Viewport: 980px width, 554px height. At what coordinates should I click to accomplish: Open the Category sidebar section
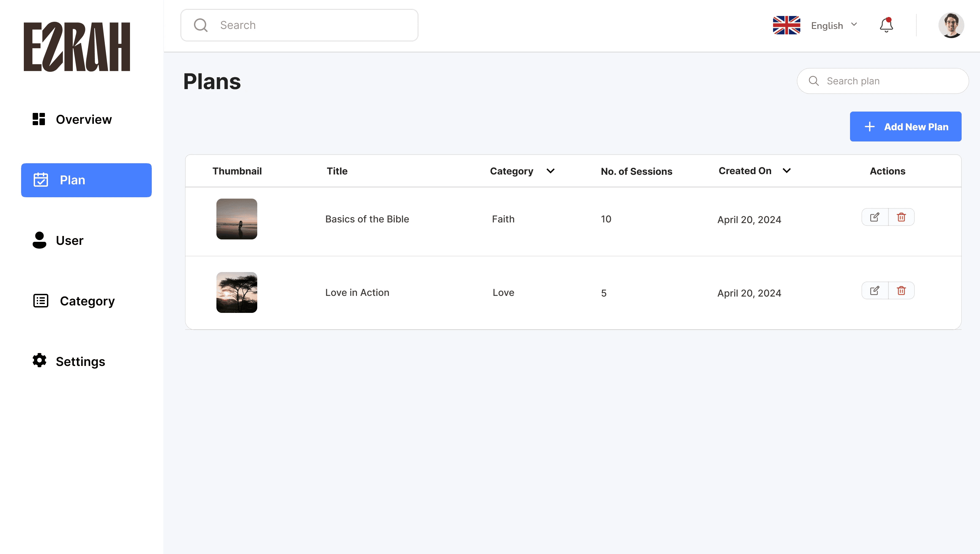pyautogui.click(x=87, y=301)
